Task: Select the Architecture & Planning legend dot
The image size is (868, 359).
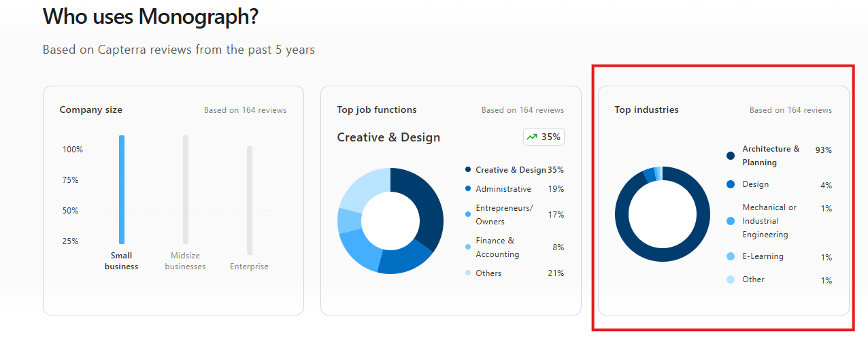Action: [731, 156]
